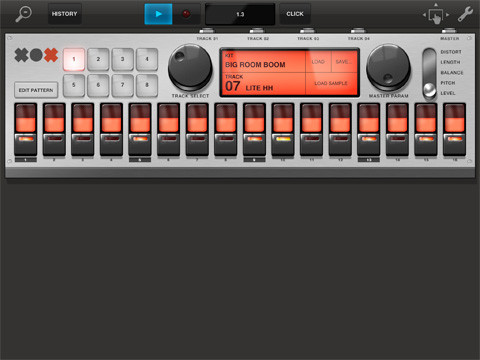Select pattern 1 pad
The width and height of the screenshot is (480, 360).
click(x=74, y=59)
